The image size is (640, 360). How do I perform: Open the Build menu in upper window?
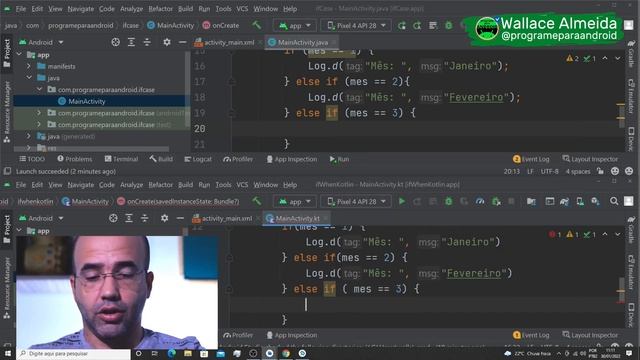point(185,9)
